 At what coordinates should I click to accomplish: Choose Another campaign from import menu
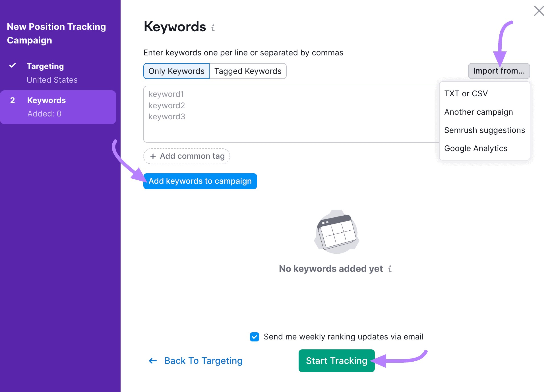pyautogui.click(x=479, y=112)
